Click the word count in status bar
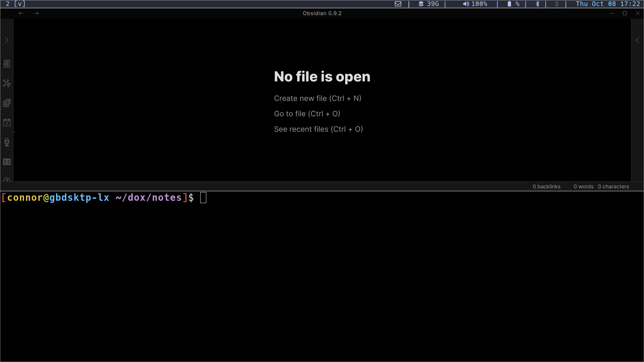This screenshot has width=644, height=362. (x=583, y=187)
